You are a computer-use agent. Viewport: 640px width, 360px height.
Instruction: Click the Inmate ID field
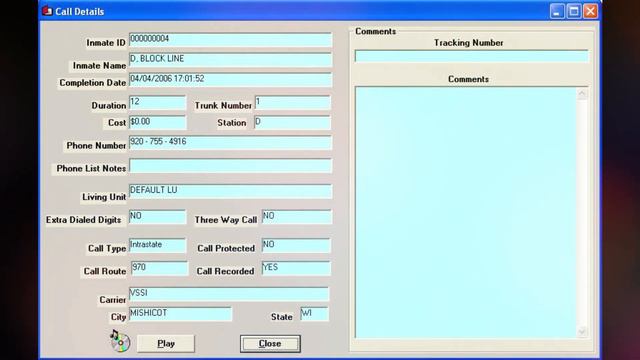[x=230, y=40]
